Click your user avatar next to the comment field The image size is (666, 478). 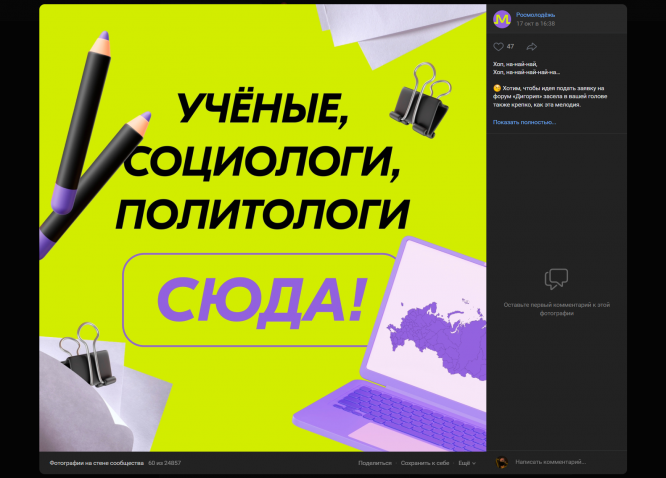point(502,462)
